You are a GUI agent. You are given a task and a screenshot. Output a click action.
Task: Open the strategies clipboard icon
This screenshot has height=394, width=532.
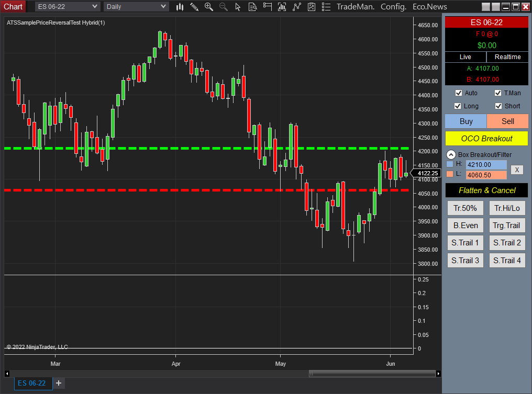click(312, 7)
